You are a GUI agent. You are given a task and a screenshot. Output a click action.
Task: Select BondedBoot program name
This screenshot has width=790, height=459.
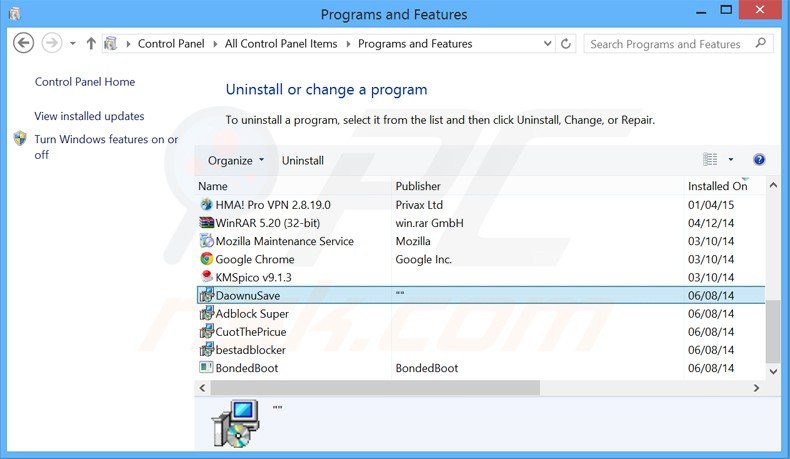coord(247,368)
